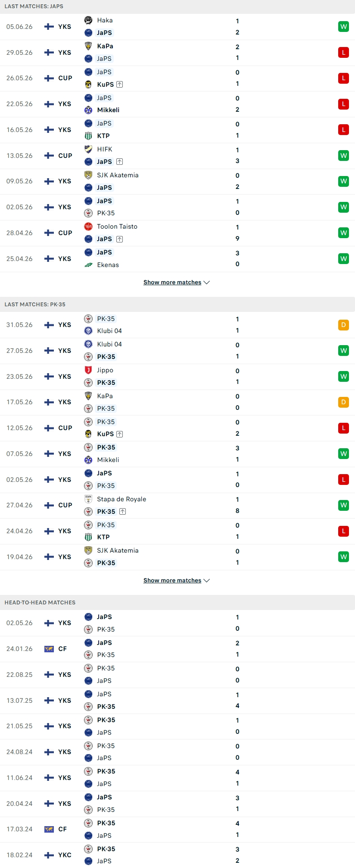This screenshot has width=355, height=868.
Task: Click team name HIFK
Action: (104, 149)
